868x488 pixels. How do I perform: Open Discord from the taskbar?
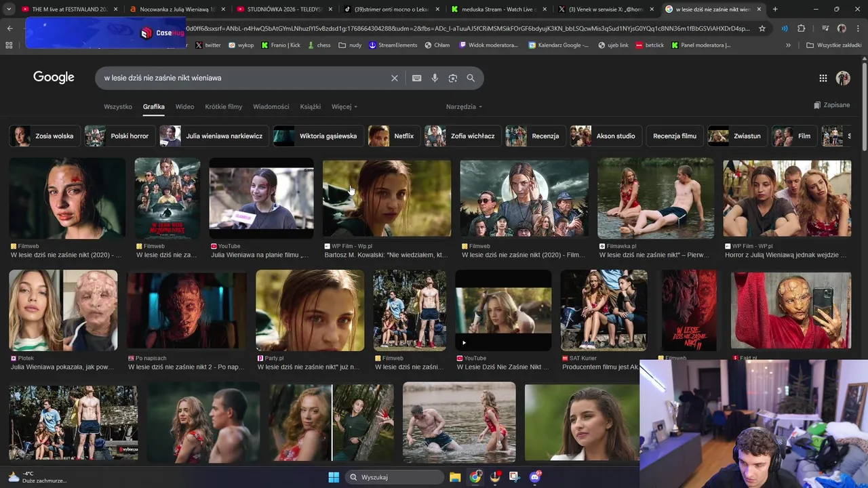[x=535, y=477]
